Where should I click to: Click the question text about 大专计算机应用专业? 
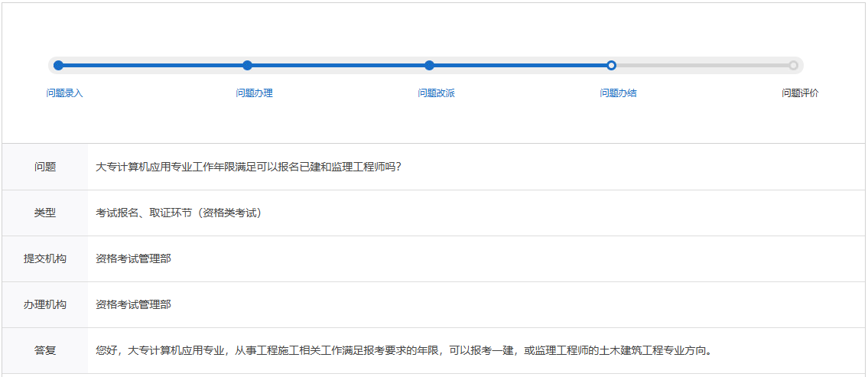(x=249, y=167)
